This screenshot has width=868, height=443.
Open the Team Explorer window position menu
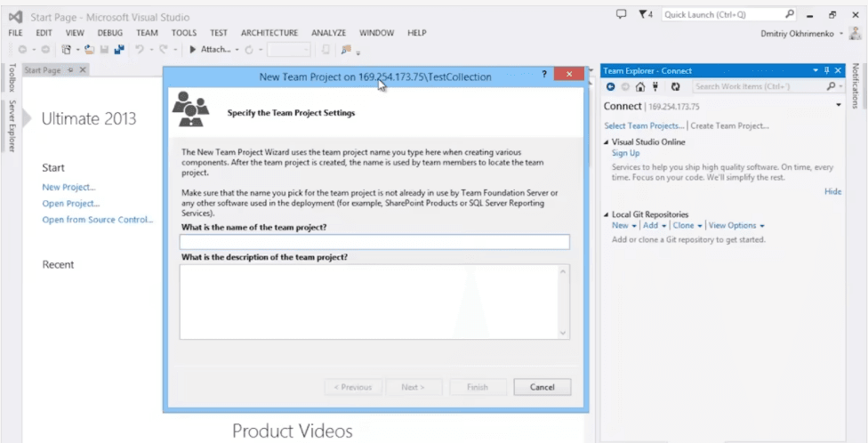pyautogui.click(x=816, y=70)
